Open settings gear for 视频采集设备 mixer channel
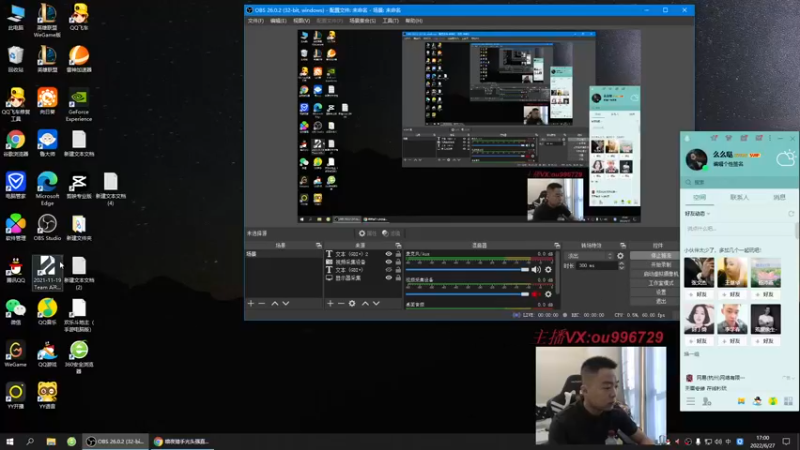 [548, 294]
